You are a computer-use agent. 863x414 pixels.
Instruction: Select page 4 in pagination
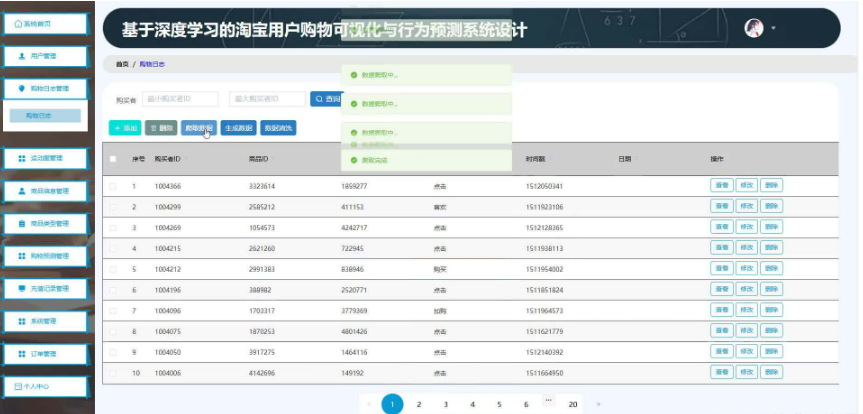pos(472,405)
